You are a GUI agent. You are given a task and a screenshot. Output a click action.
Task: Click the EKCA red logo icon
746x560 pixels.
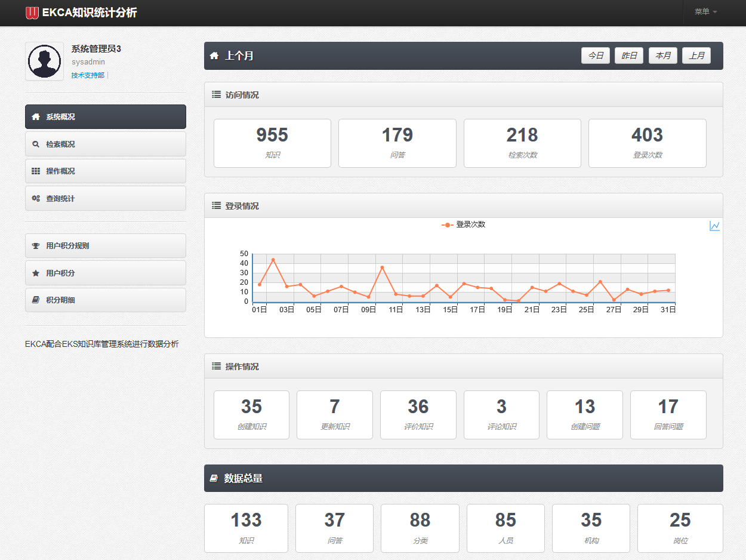[x=32, y=13]
